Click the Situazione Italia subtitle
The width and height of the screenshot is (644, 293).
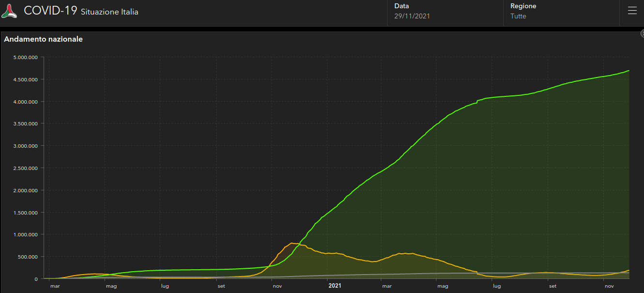pyautogui.click(x=109, y=12)
